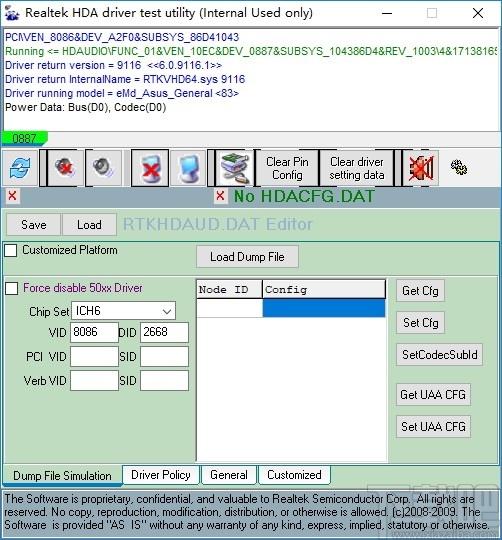
Task: Click the green Running <= HDAUDIO line
Action: [251, 51]
